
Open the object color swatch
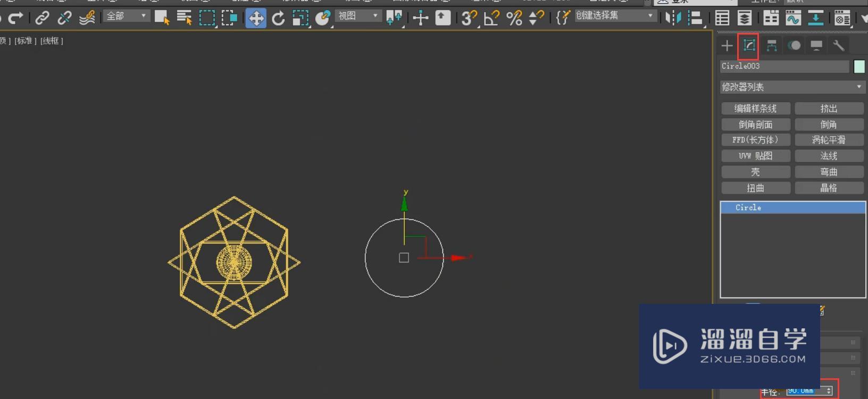[859, 66]
